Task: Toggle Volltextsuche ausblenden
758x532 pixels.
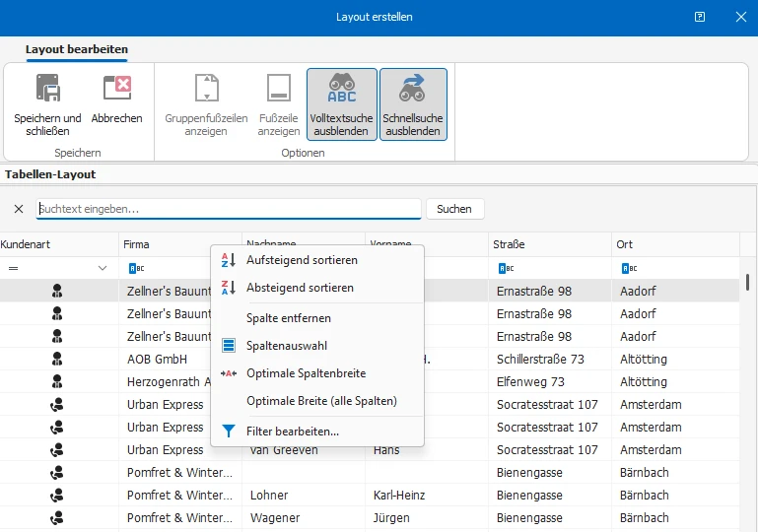Action: point(342,104)
